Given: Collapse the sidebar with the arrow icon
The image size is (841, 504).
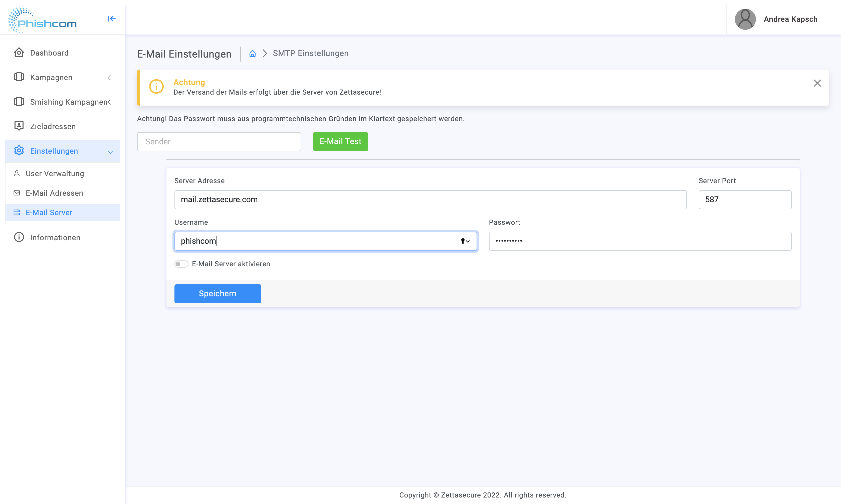Looking at the screenshot, I should pos(111,19).
